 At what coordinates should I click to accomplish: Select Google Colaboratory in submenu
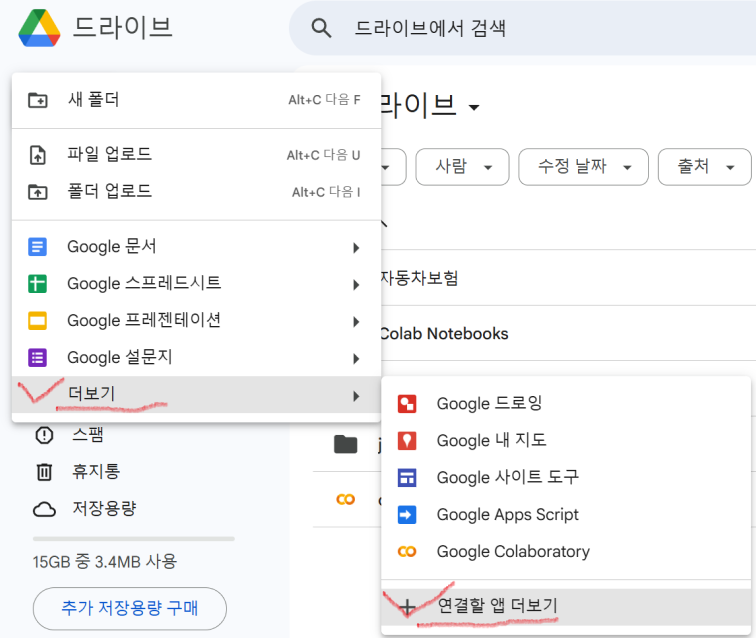coord(566,552)
